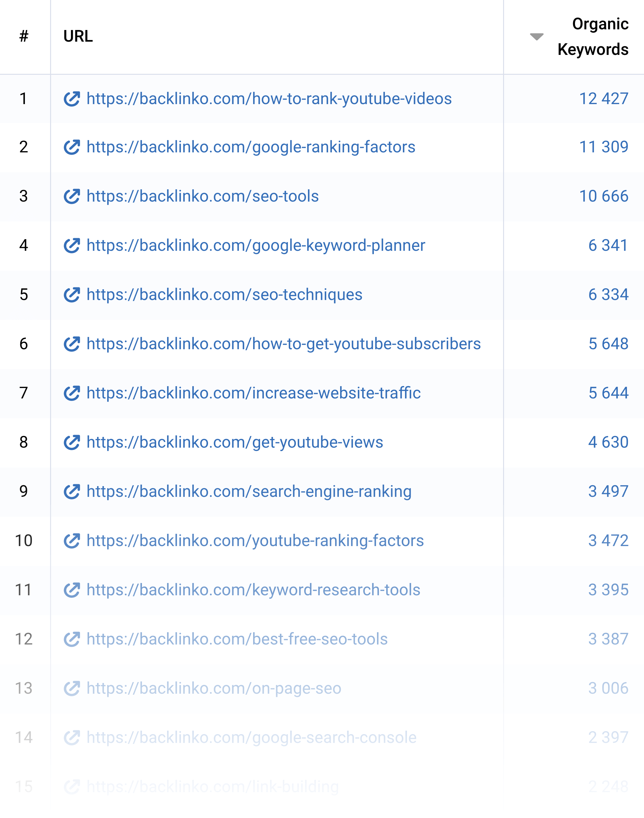
Task: Open external link icon for youtube-ranking-factors
Action: point(72,541)
